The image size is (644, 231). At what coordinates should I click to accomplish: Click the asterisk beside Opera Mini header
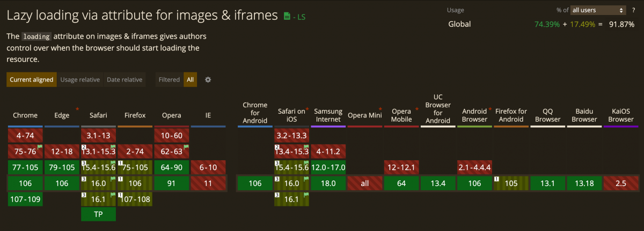pos(380,109)
